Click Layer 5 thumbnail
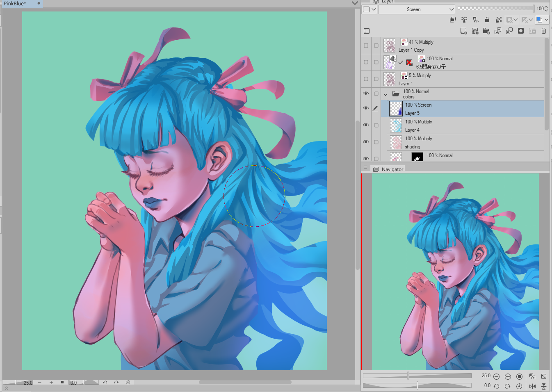 click(396, 109)
